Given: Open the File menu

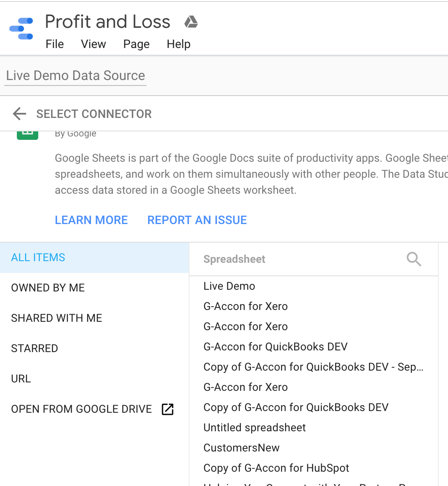Looking at the screenshot, I should pyautogui.click(x=55, y=44).
